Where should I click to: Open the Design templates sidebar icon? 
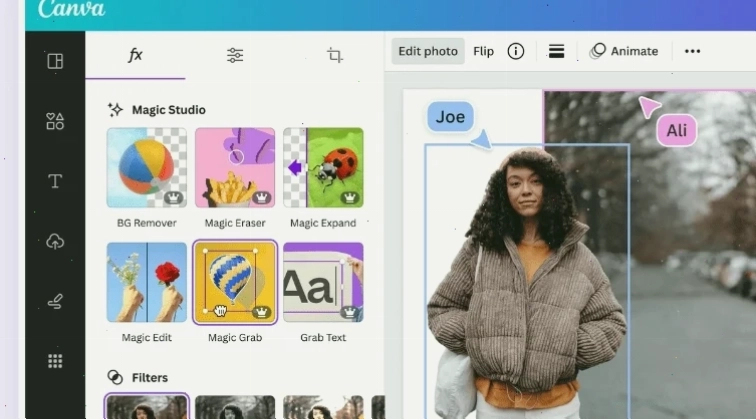point(55,61)
